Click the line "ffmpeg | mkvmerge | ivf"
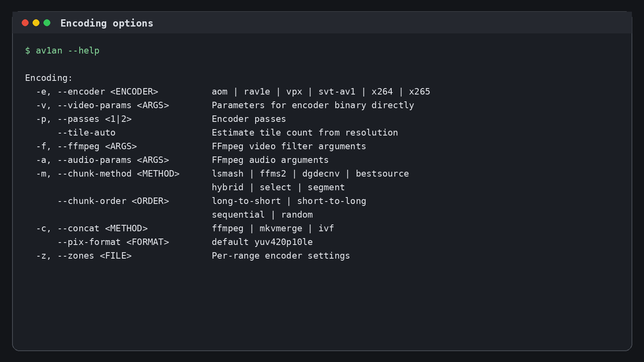644x362 pixels. click(x=273, y=228)
